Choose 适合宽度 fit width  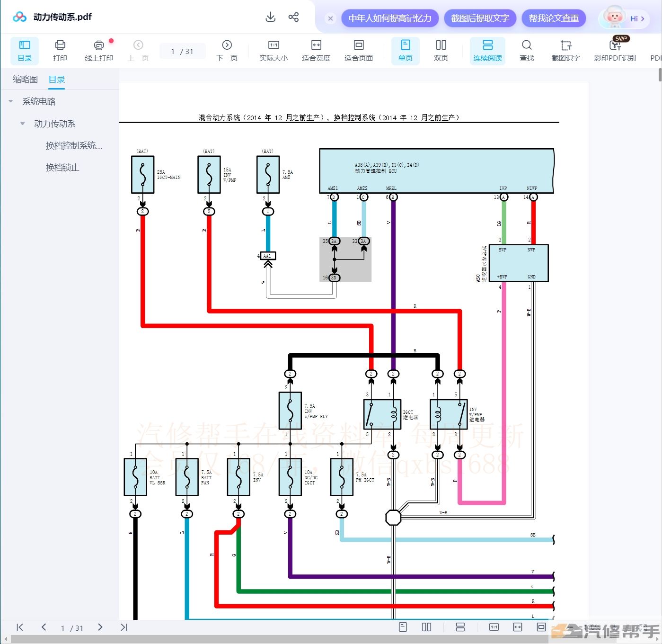pyautogui.click(x=316, y=51)
